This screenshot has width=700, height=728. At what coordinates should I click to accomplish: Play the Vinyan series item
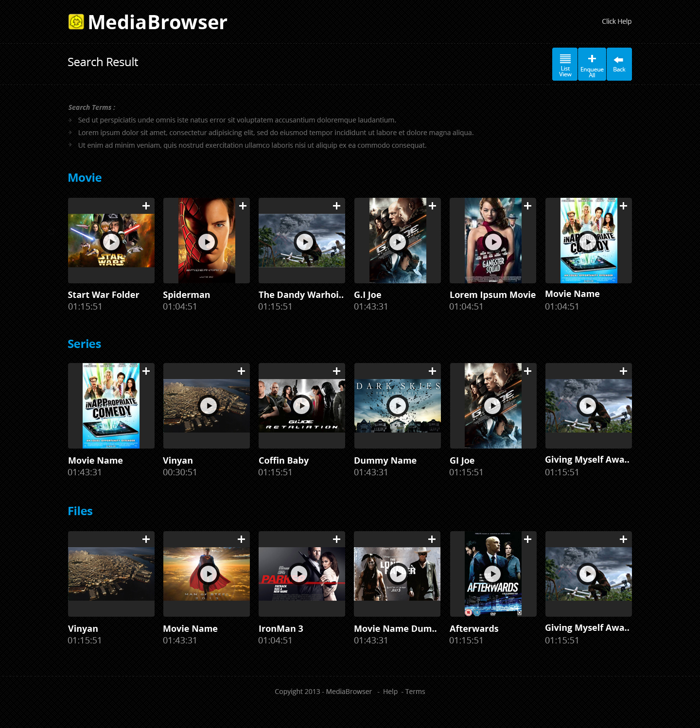(x=209, y=405)
